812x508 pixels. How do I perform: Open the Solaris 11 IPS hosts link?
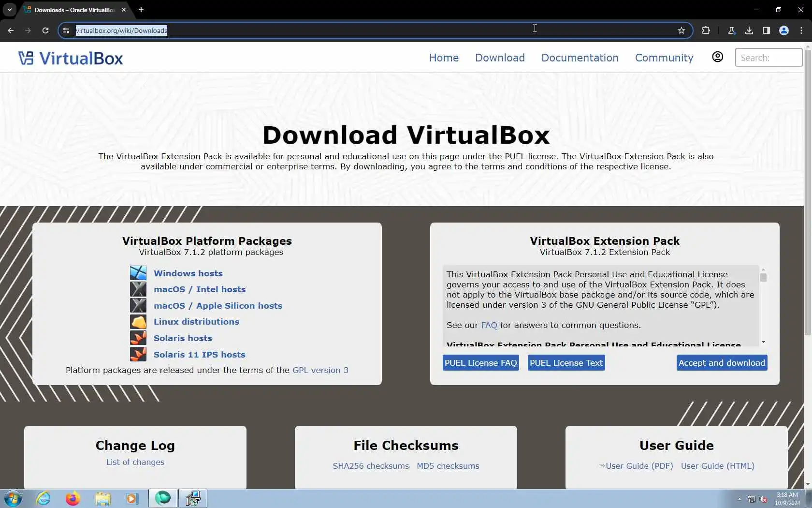[200, 355]
